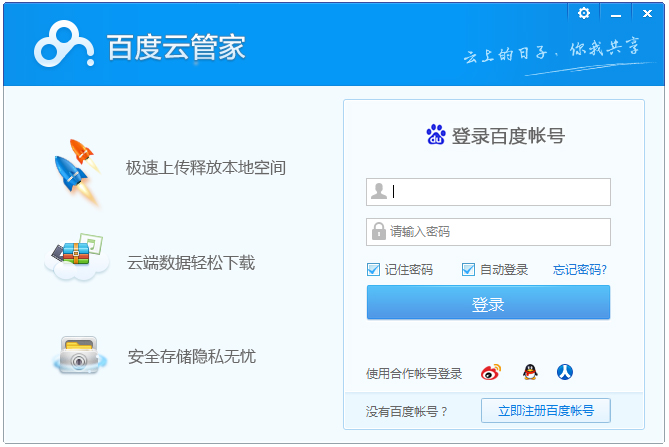Open settings via the gear icon
This screenshot has height=447, width=669.
tap(584, 13)
